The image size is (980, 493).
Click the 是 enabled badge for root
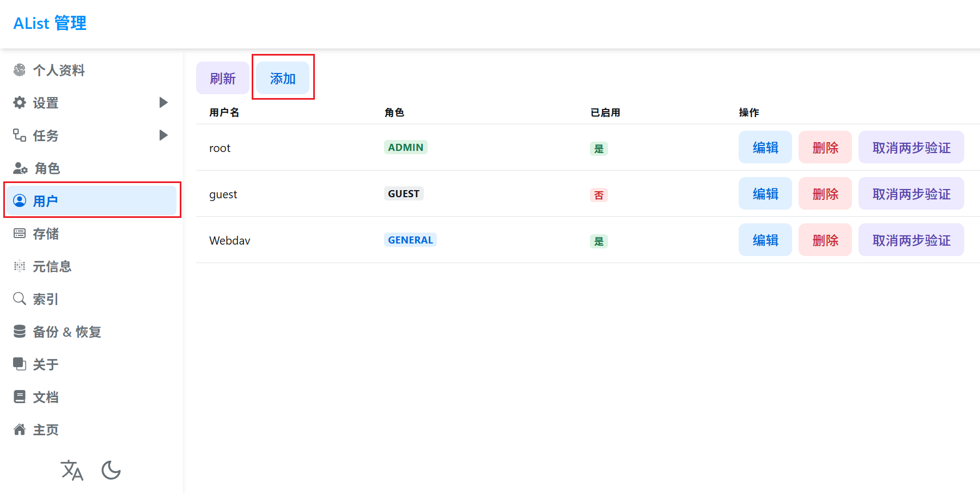coord(599,149)
